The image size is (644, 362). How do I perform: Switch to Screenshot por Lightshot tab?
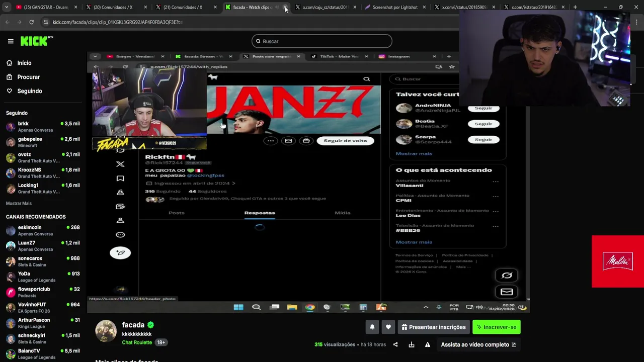394,7
